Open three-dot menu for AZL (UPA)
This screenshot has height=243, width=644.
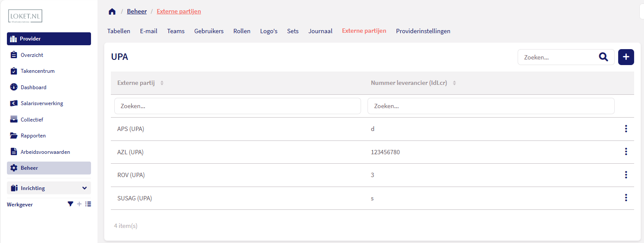[x=625, y=152]
